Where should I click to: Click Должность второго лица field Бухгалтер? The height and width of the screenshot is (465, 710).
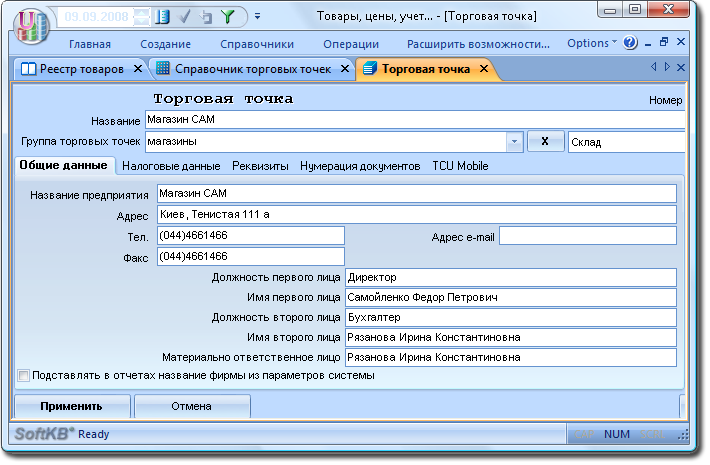click(511, 317)
